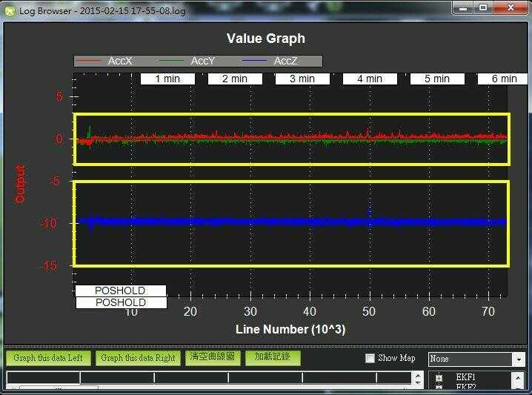
Task: Toggle AccZ series in the legend
Action: (x=285, y=61)
